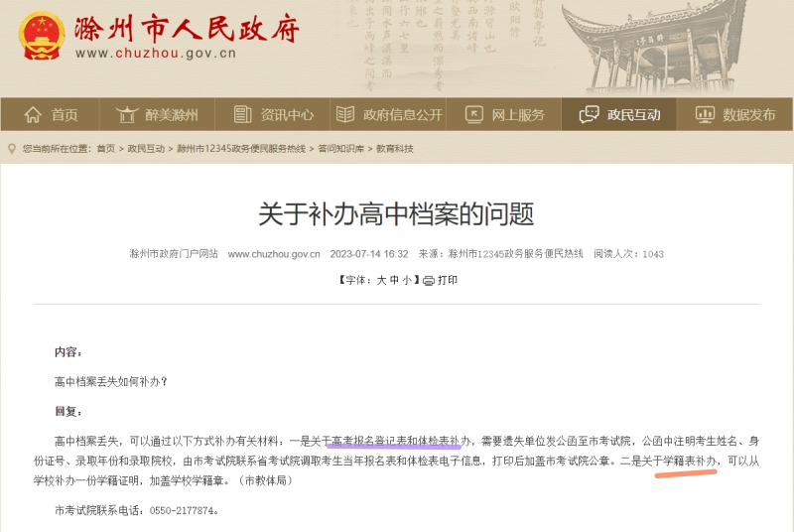Open the 政民互动 navigation tab
The image size is (794, 532).
[x=618, y=115]
